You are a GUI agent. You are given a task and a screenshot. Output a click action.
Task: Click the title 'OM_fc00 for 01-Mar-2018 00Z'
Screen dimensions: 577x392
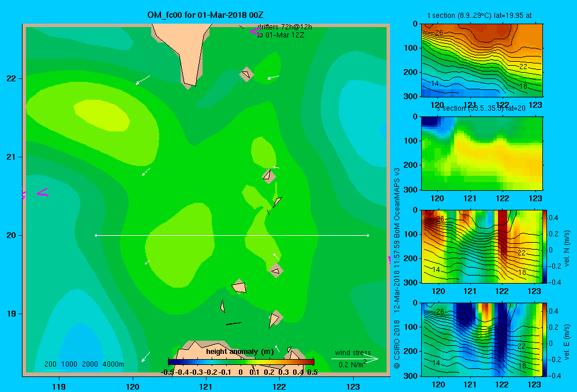(205, 15)
